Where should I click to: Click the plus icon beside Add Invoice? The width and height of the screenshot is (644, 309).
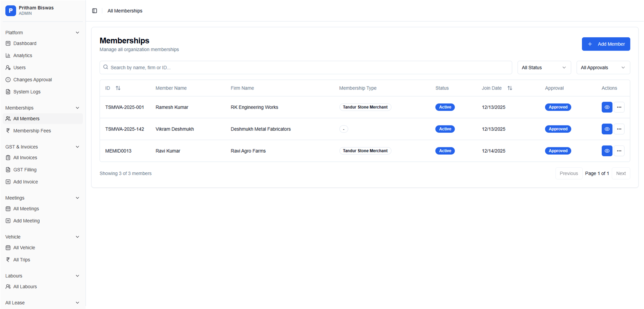8,182
